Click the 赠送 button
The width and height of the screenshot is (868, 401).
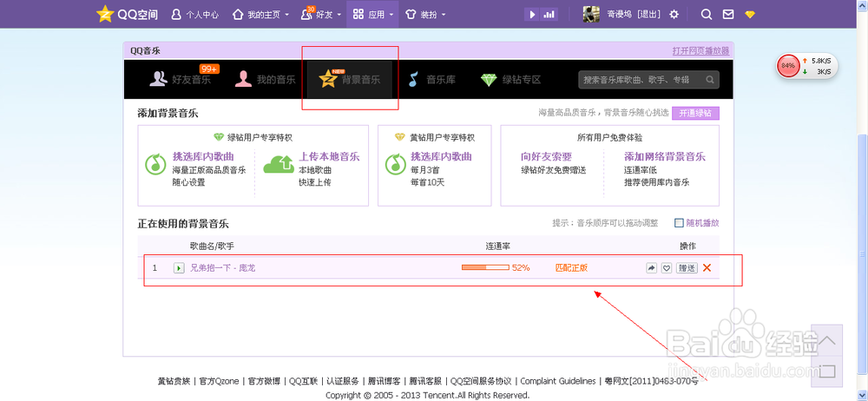coord(687,268)
